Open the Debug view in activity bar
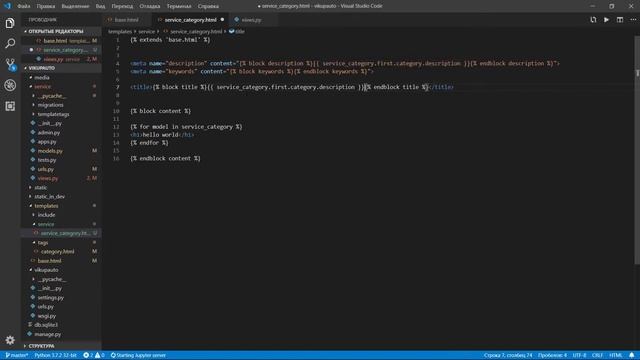This screenshot has height=360, width=640. pyautogui.click(x=10, y=85)
